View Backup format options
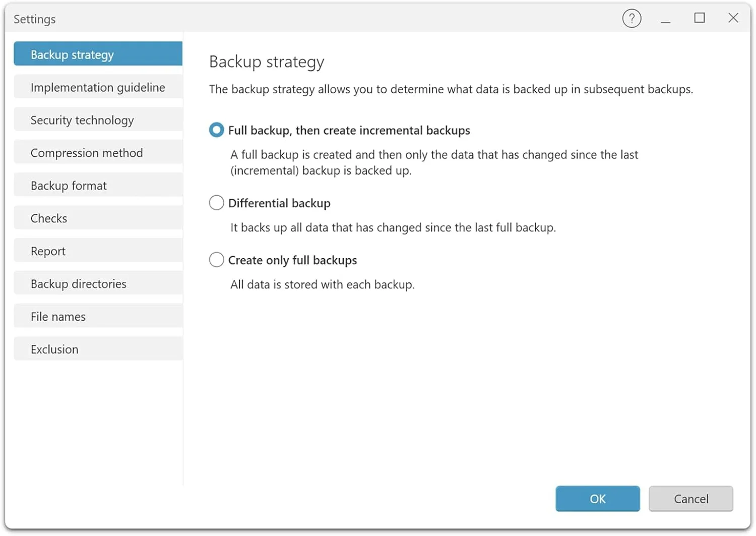Viewport: 756px width, 536px height. pyautogui.click(x=97, y=185)
